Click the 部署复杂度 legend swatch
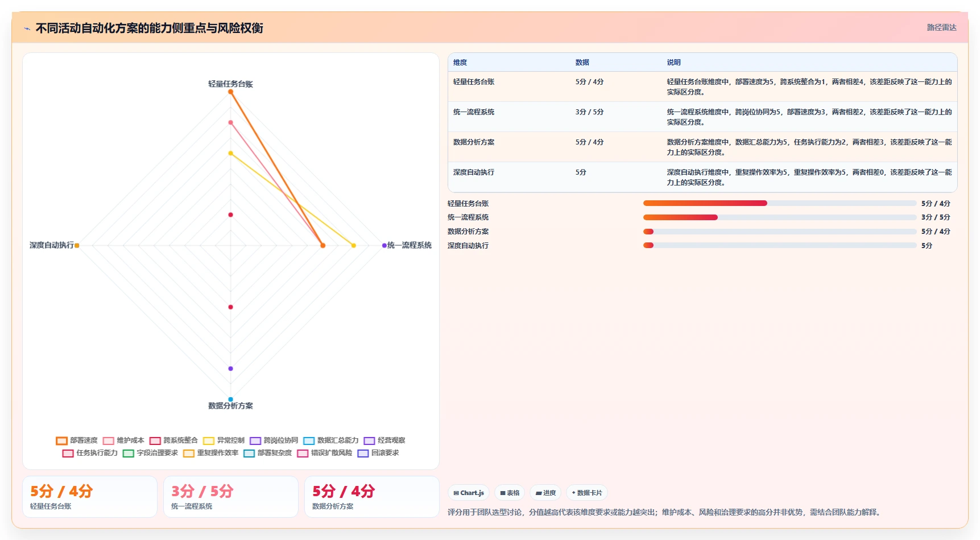The width and height of the screenshot is (980, 540). [x=249, y=454]
